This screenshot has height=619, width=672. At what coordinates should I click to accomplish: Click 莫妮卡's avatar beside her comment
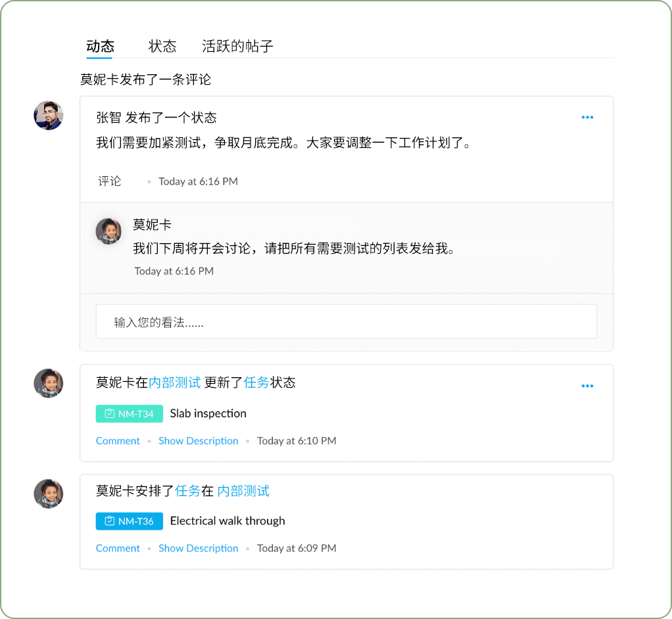(x=108, y=231)
